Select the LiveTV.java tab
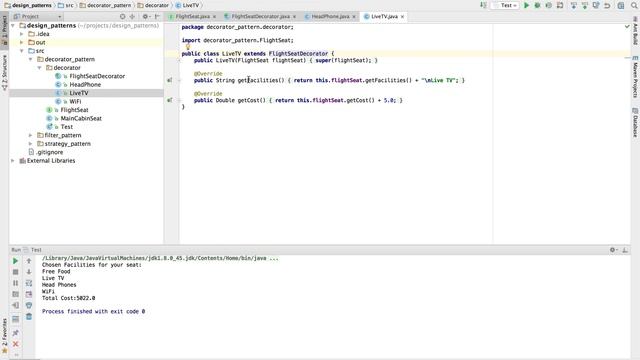This screenshot has width=640, height=360. (x=384, y=17)
